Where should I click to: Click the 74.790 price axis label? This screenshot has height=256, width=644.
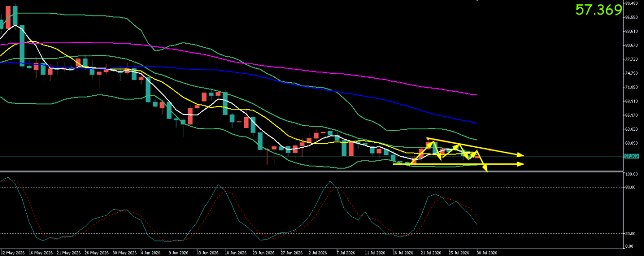(x=632, y=73)
